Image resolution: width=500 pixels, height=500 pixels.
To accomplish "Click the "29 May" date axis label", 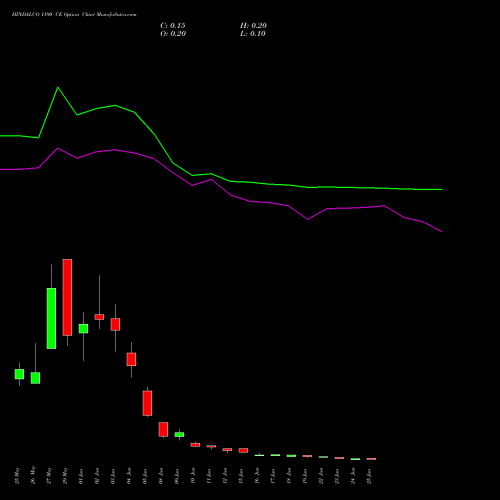I will [x=65, y=476].
